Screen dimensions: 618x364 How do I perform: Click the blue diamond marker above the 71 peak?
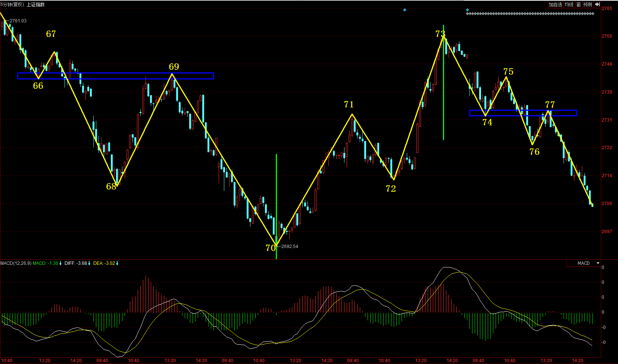tap(405, 10)
